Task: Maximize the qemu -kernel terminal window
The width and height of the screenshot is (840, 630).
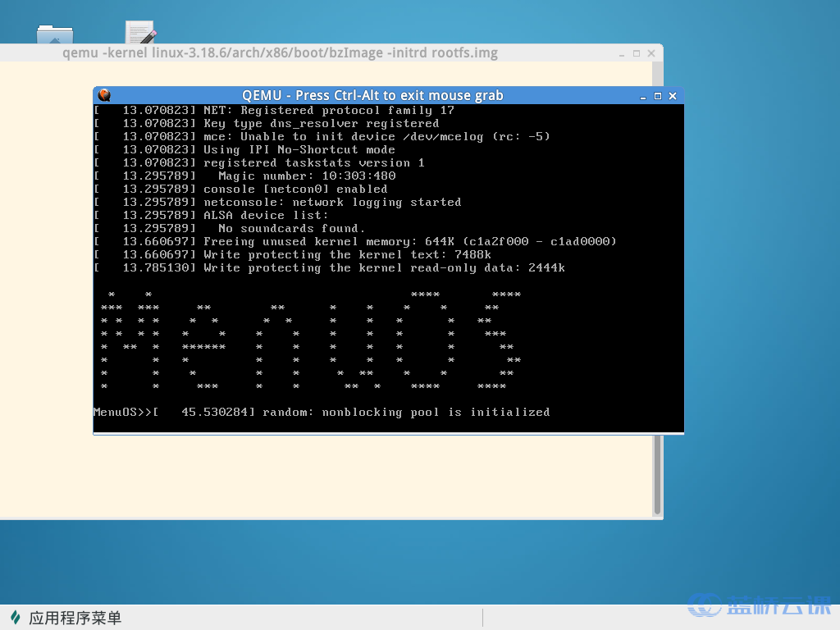Action: pos(637,53)
